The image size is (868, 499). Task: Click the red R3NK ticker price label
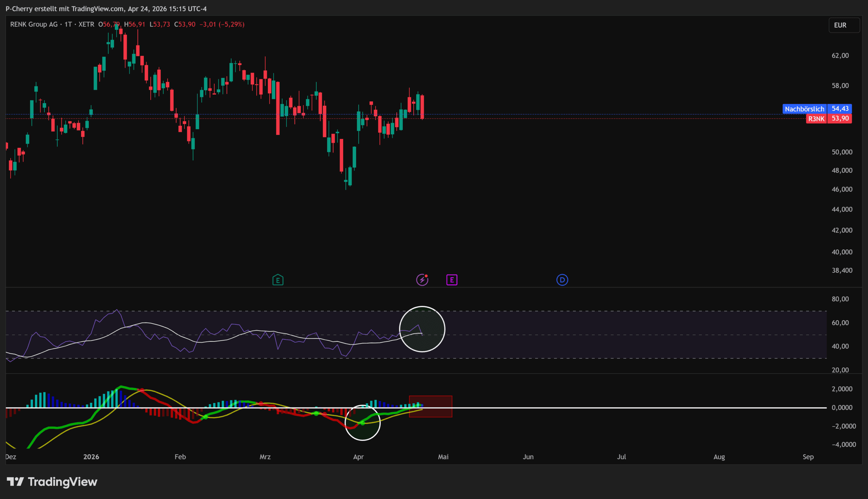click(x=816, y=119)
